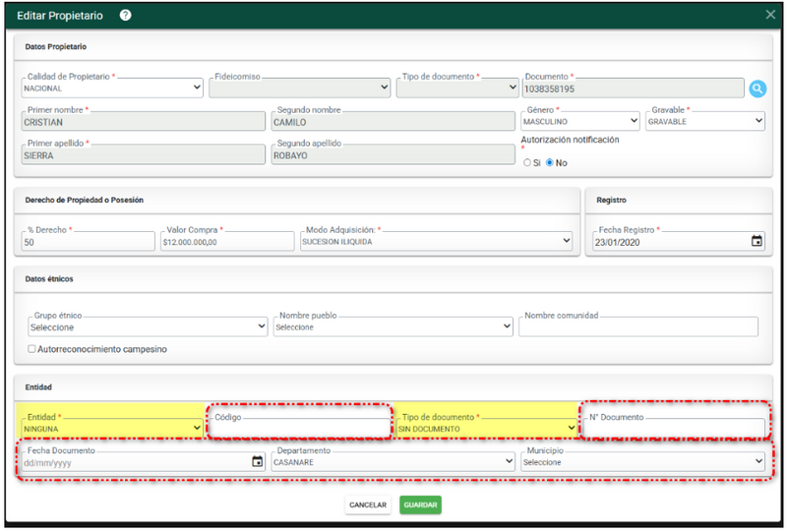Click the green GUARDAR button
787x532 pixels.
point(421,504)
